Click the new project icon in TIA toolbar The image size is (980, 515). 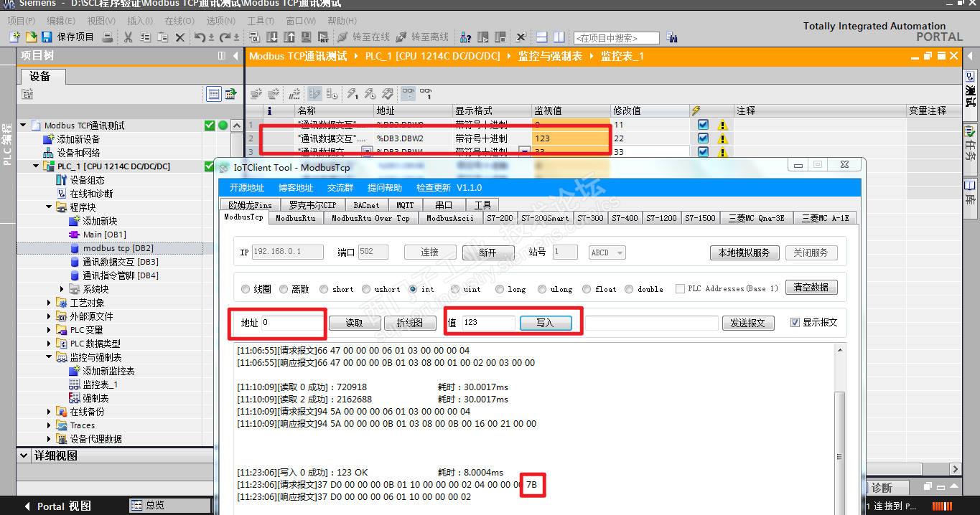tap(14, 37)
